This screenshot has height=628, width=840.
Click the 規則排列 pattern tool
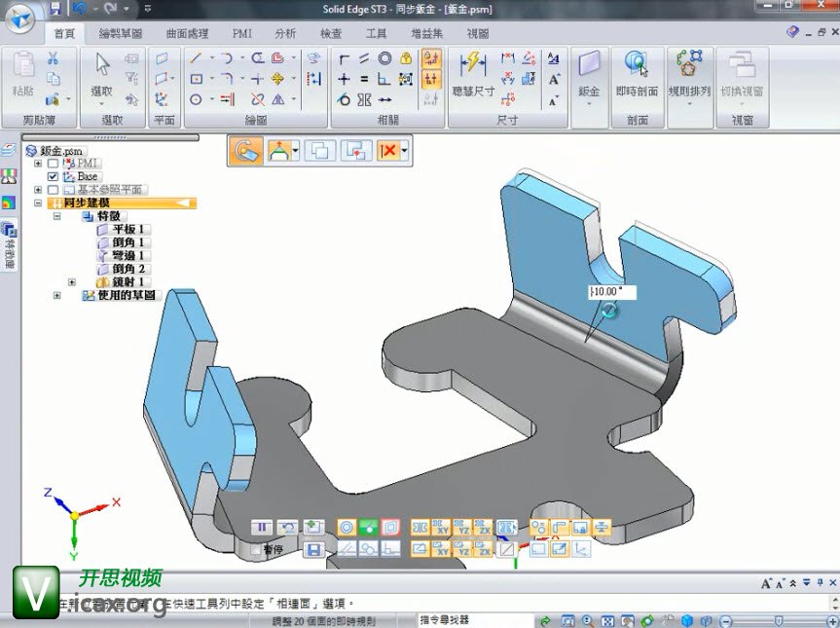coord(689,73)
